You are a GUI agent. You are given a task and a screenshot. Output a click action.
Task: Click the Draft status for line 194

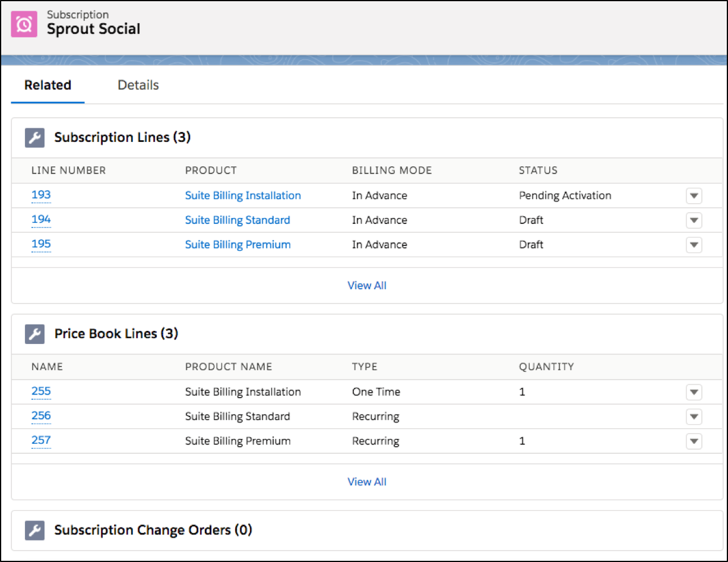531,220
